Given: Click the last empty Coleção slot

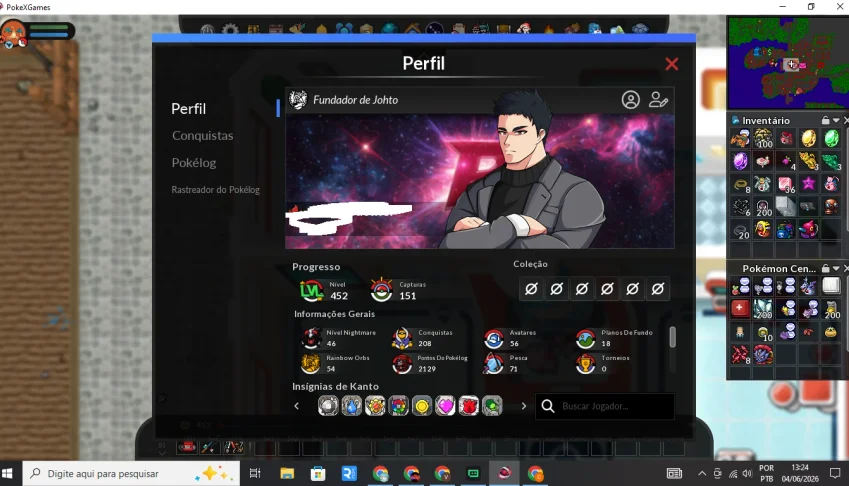Looking at the screenshot, I should 658,289.
